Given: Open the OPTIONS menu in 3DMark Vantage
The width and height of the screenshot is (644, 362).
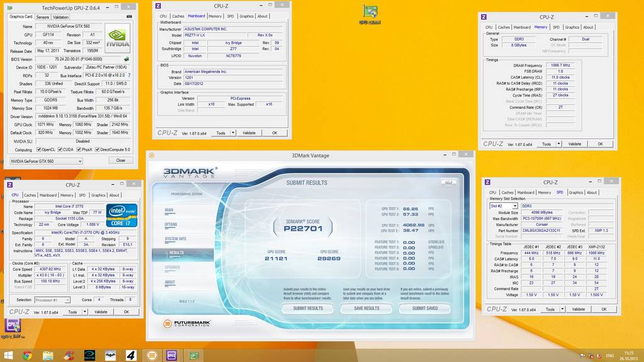Looking at the screenshot, I should (x=171, y=224).
